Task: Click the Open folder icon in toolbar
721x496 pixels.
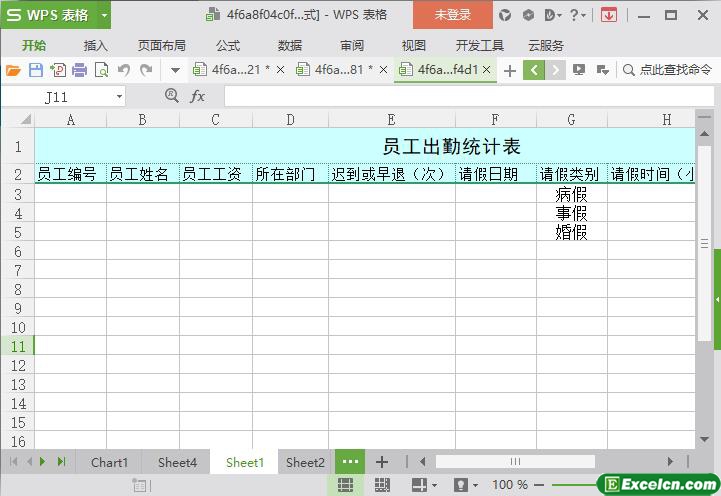Action: (x=13, y=70)
